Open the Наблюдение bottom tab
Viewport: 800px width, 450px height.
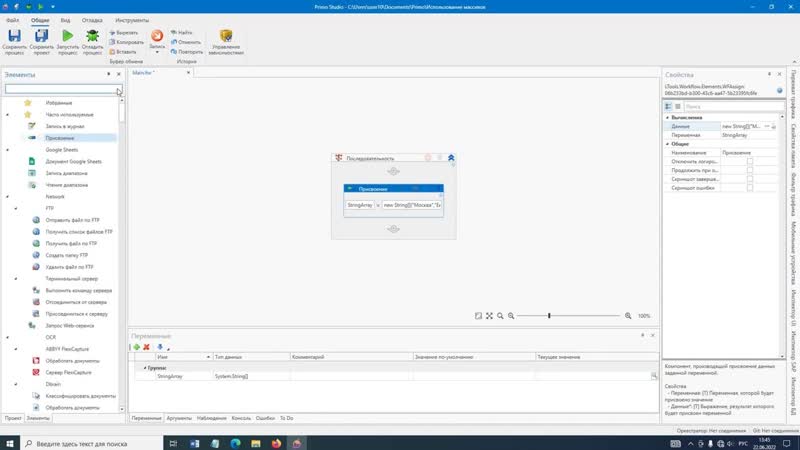pos(212,418)
